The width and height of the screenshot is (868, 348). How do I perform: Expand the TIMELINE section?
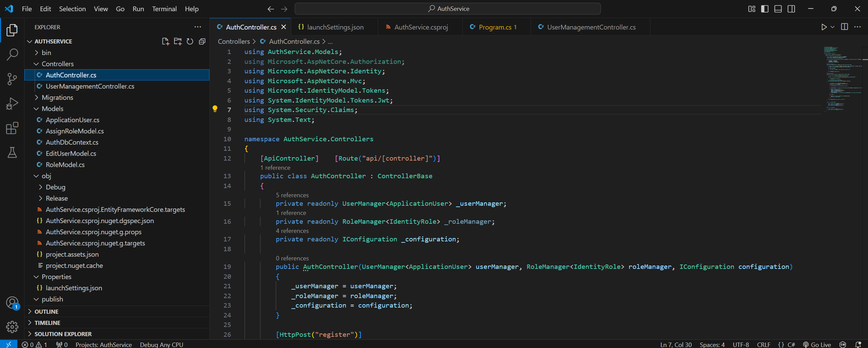pyautogui.click(x=117, y=323)
